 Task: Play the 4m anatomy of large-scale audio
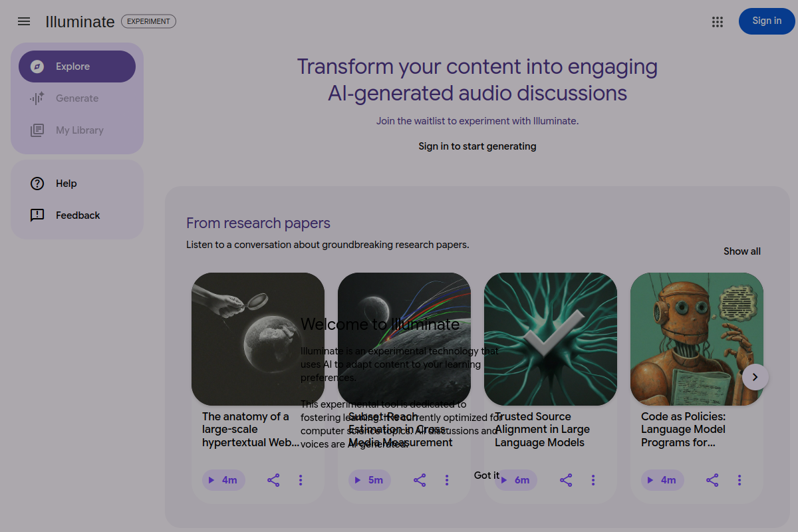click(223, 480)
